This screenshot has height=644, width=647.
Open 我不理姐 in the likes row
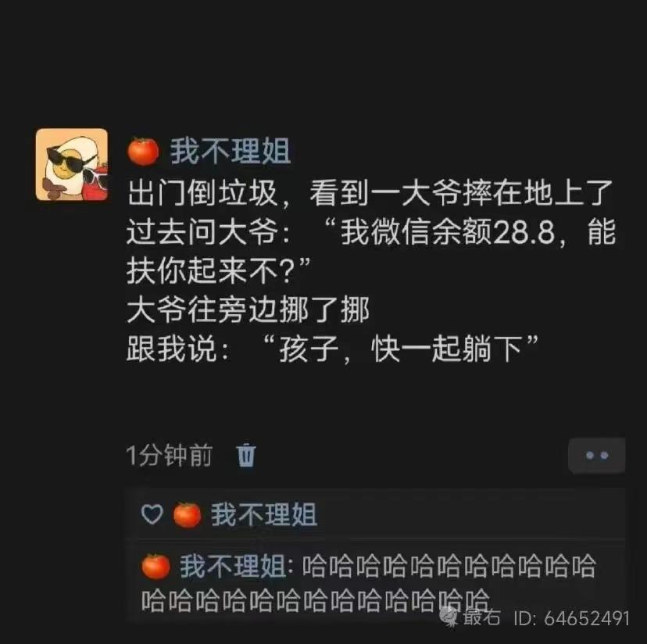click(x=264, y=515)
